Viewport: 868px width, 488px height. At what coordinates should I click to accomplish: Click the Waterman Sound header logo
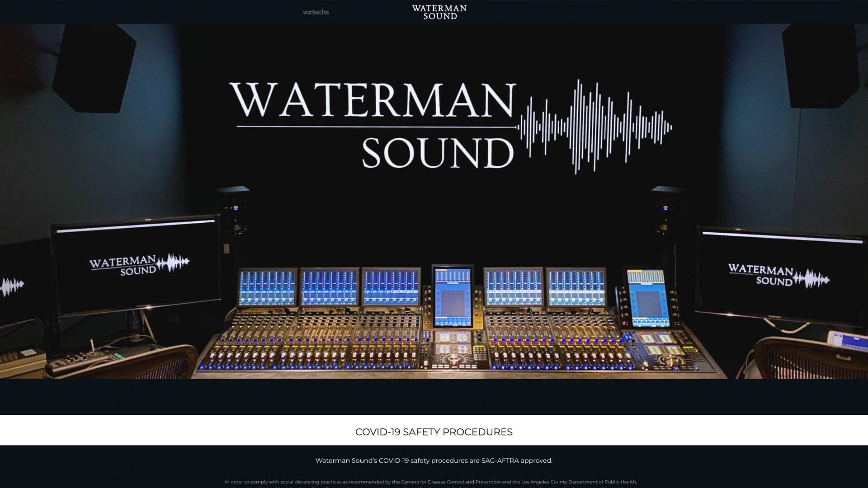click(439, 12)
